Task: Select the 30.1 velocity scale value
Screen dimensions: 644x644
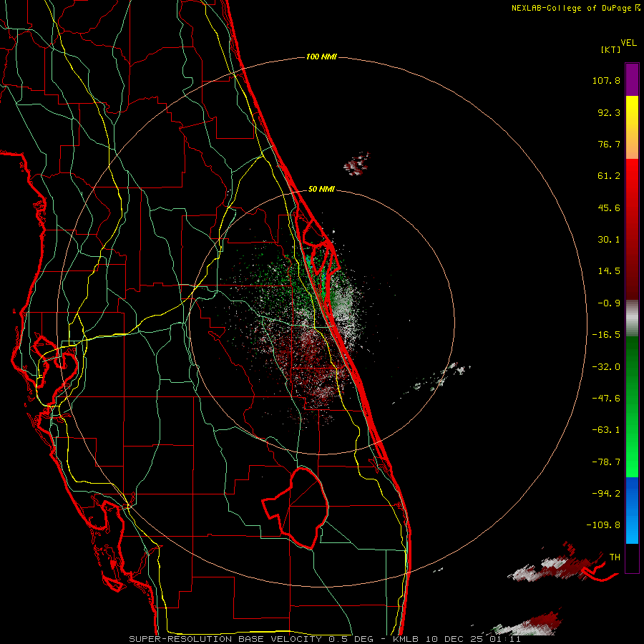Action: pyautogui.click(x=609, y=240)
